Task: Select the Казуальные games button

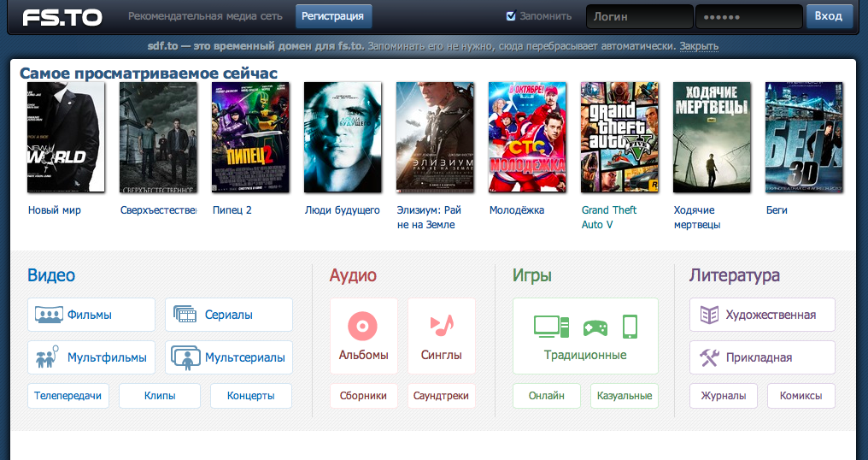Action: pyautogui.click(x=625, y=396)
